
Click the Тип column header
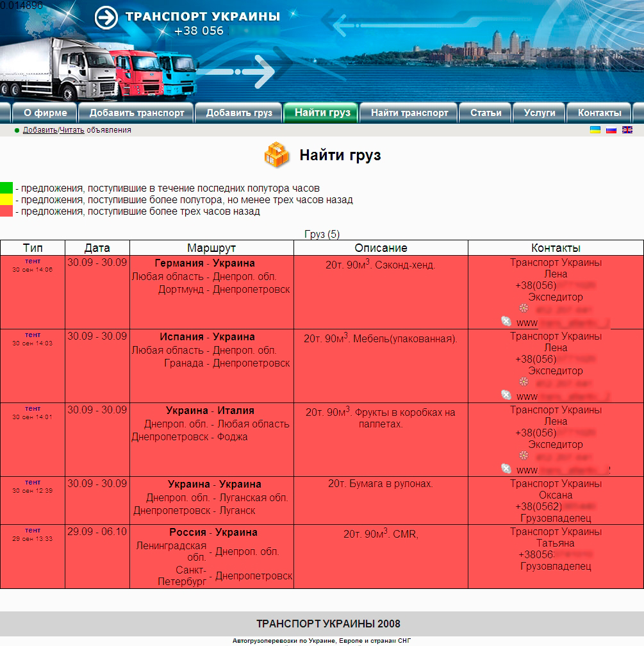click(33, 248)
